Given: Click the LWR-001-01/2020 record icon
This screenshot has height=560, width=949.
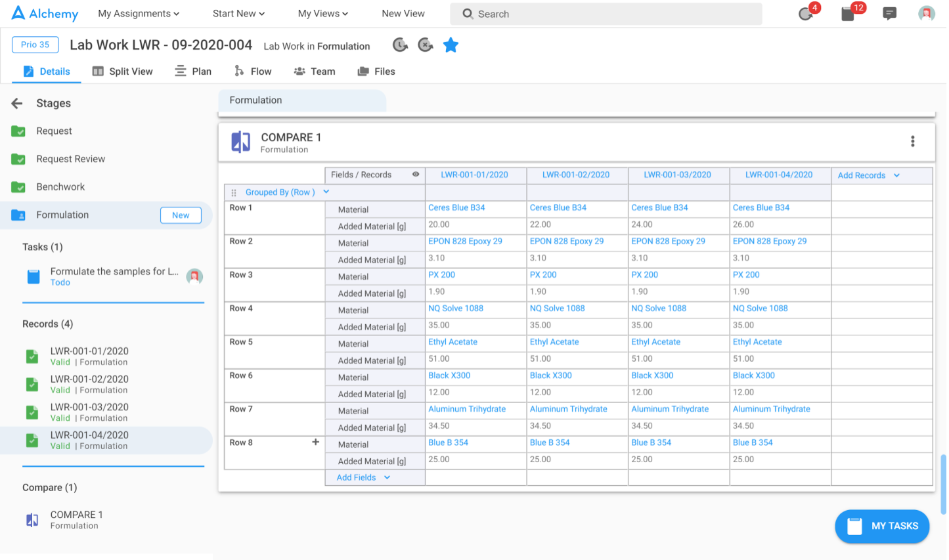Looking at the screenshot, I should tap(32, 356).
